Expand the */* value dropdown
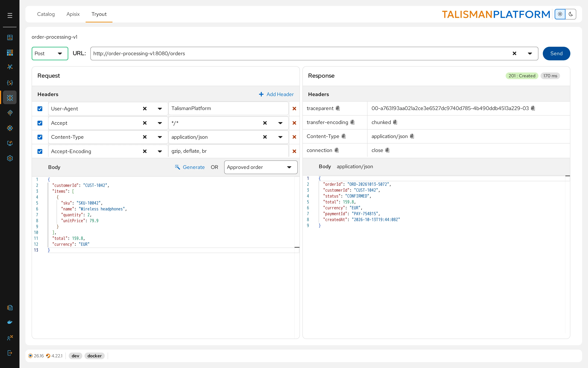 tap(280, 123)
